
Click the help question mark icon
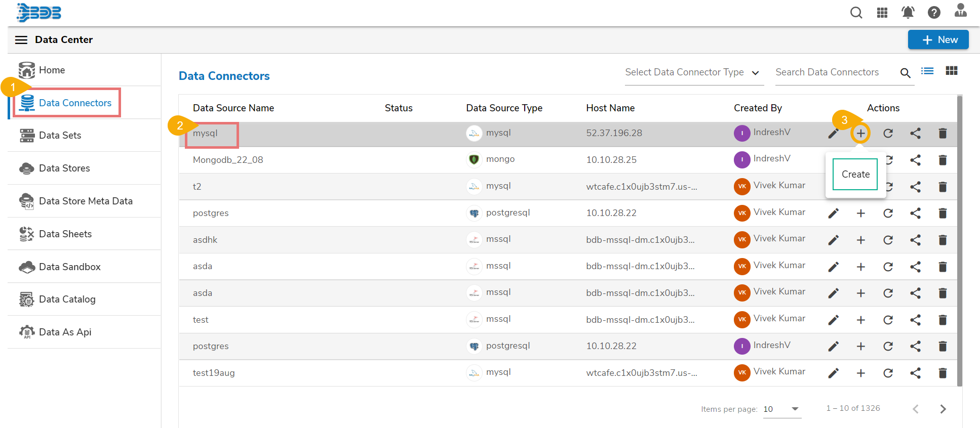point(934,13)
